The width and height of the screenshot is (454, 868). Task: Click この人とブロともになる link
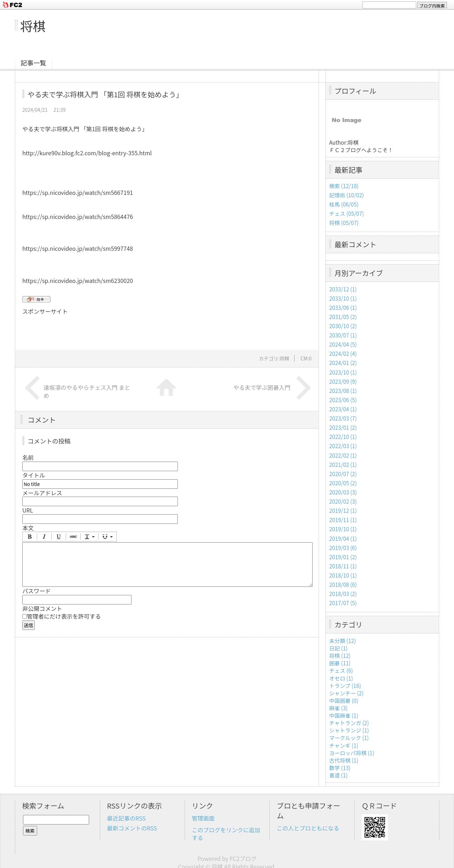[x=308, y=828]
